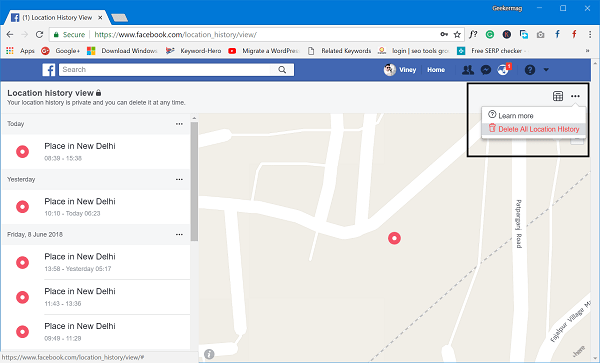Screen dimensions: 600x363
Task: Click the Facebook logo icon
Action: click(x=49, y=70)
